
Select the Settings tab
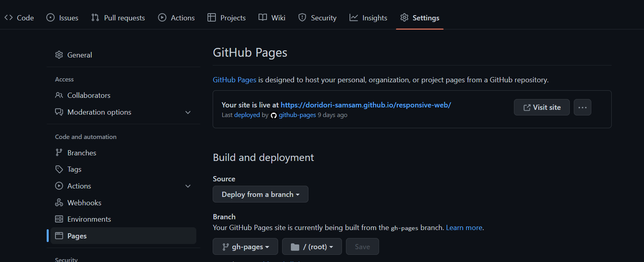coord(420,18)
